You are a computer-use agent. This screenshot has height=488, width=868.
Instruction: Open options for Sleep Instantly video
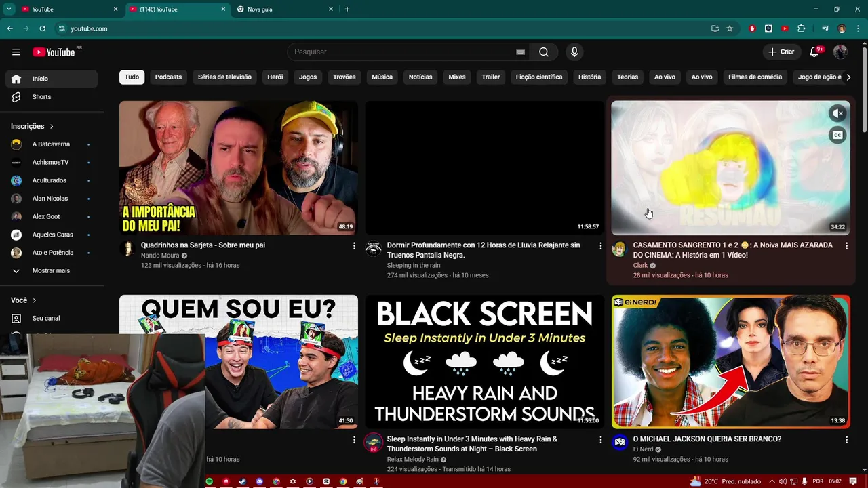pos(600,440)
